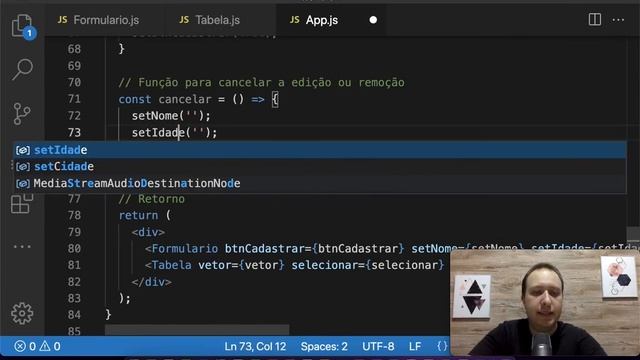Open the Source Control panel
This screenshot has height=360, width=640.
22,113
